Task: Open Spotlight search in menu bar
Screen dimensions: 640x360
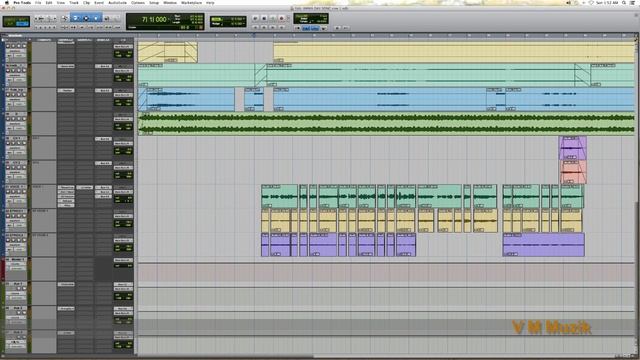Action: point(624,2)
